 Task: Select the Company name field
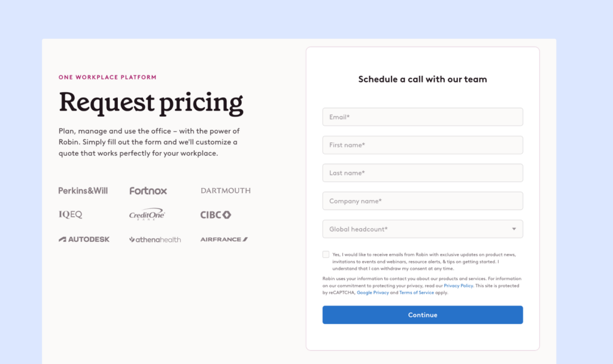tap(423, 201)
